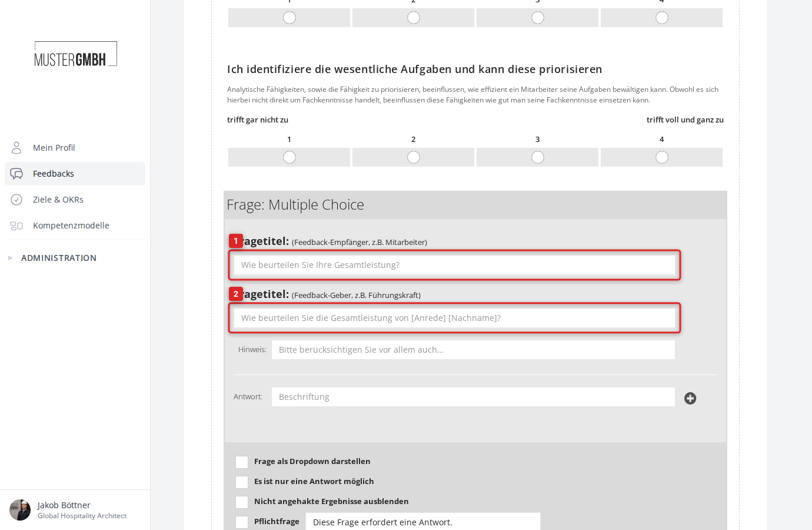Go to Ziele & OKRs
Viewport: 812px width, 530px height.
tap(75, 200)
